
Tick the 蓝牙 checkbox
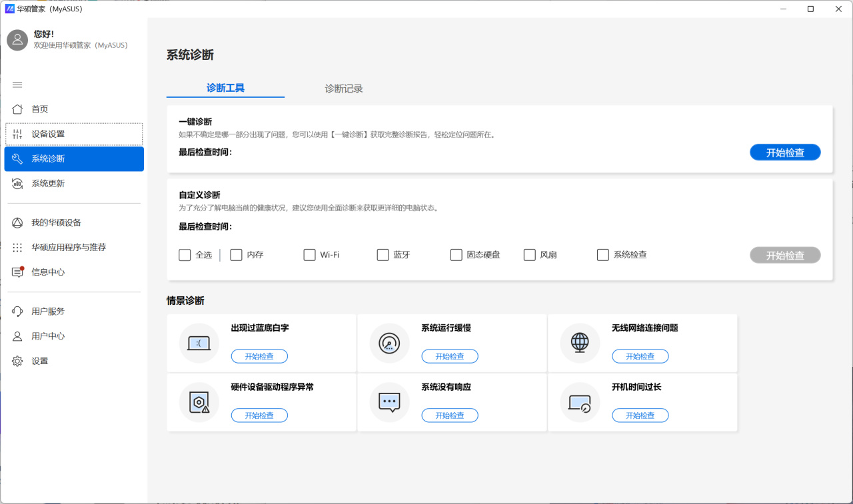pyautogui.click(x=383, y=255)
